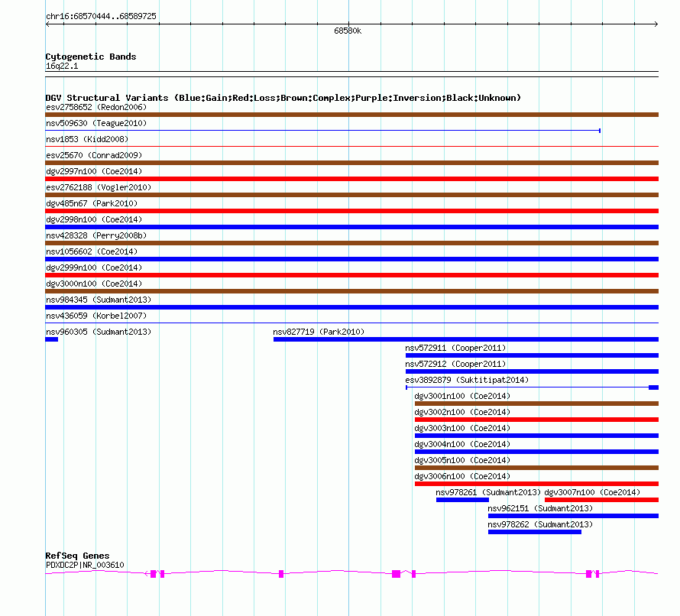Click the blue nsv962151 gain bar
Screen dimensions: 680x616
573,516
